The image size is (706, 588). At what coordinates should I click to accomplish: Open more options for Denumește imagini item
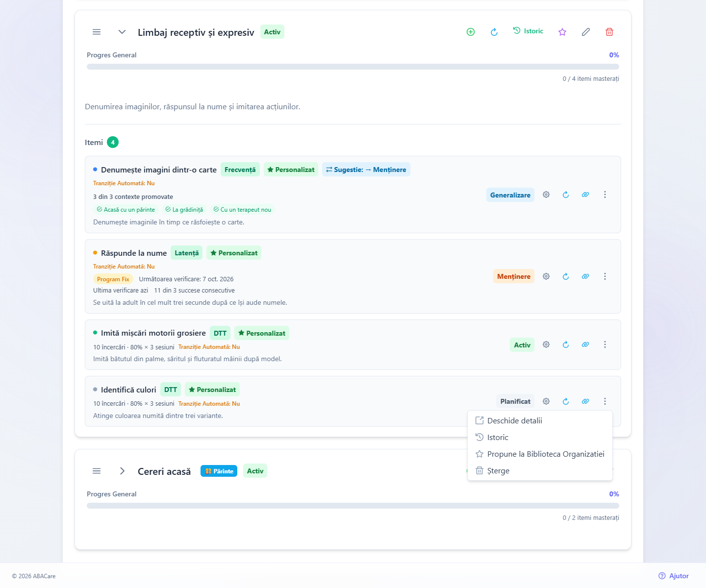pyautogui.click(x=605, y=195)
